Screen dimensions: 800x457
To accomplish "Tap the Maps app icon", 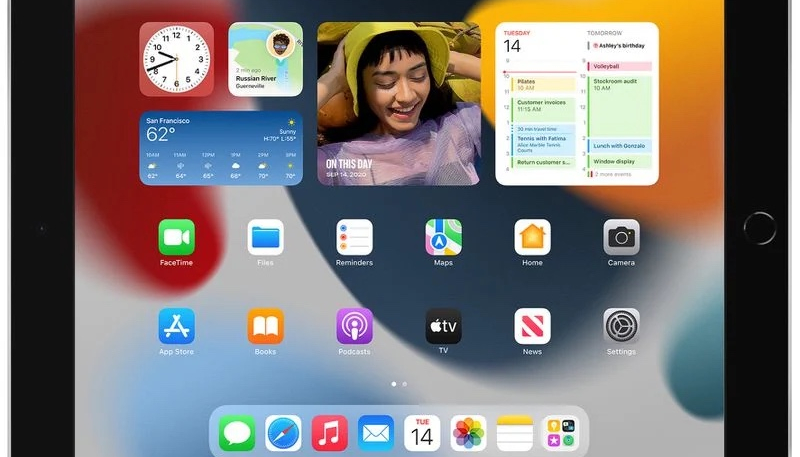I will pyautogui.click(x=443, y=238).
